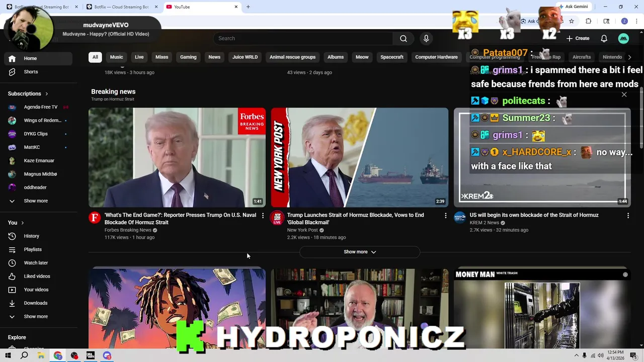The image size is (644, 362).
Task: Open Forbes Breaking News channel avatar
Action: pos(95,218)
